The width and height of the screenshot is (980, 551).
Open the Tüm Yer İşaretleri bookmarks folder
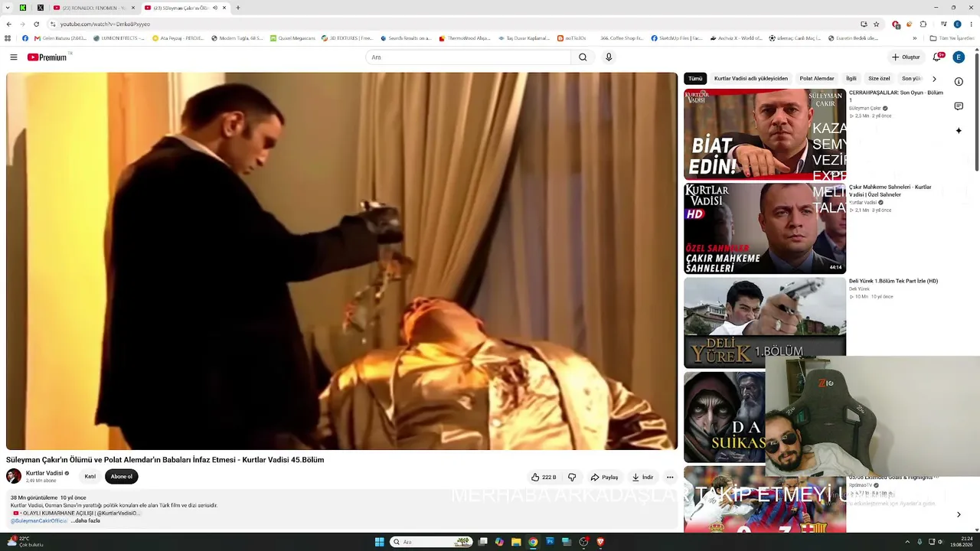tap(952, 38)
